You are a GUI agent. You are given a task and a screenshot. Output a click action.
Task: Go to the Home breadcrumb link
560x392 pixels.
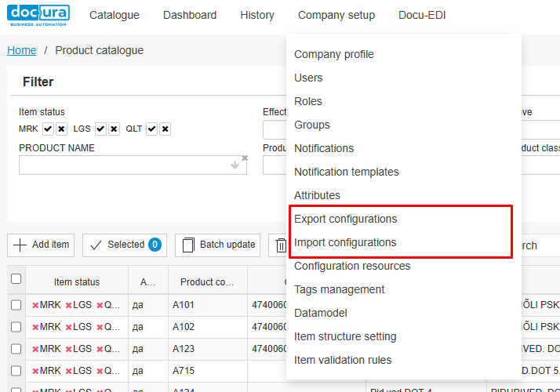(x=21, y=50)
